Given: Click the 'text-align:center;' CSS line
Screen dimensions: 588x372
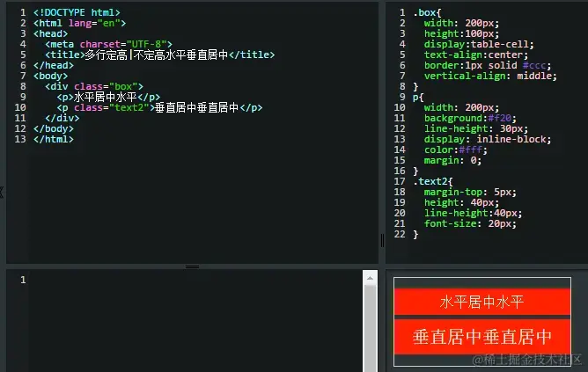Looking at the screenshot, I should 476,55.
